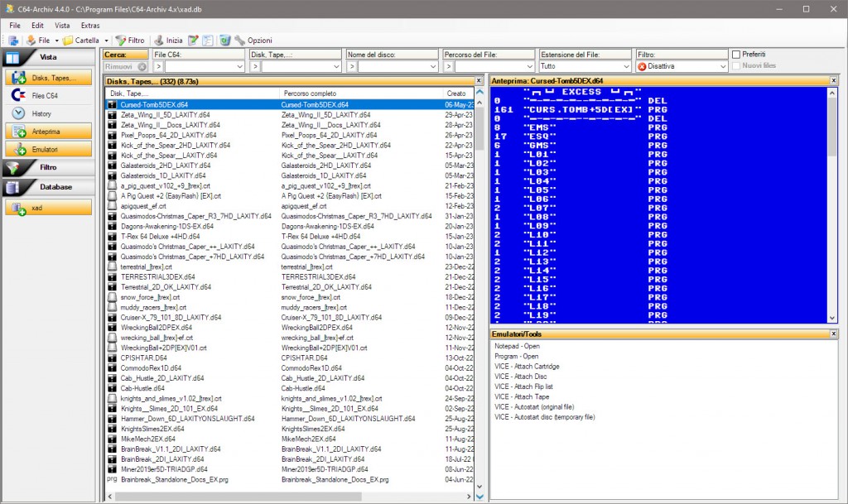Close the Anteprima preview panel
848x504 pixels.
833,80
